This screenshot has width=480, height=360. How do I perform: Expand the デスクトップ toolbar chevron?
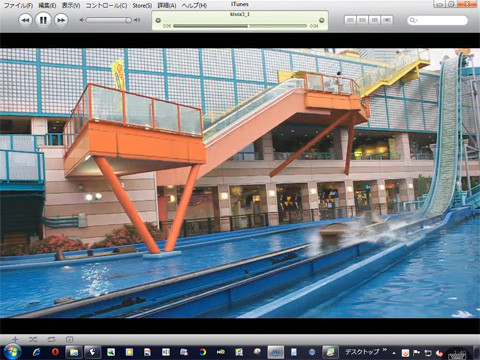pyautogui.click(x=385, y=350)
